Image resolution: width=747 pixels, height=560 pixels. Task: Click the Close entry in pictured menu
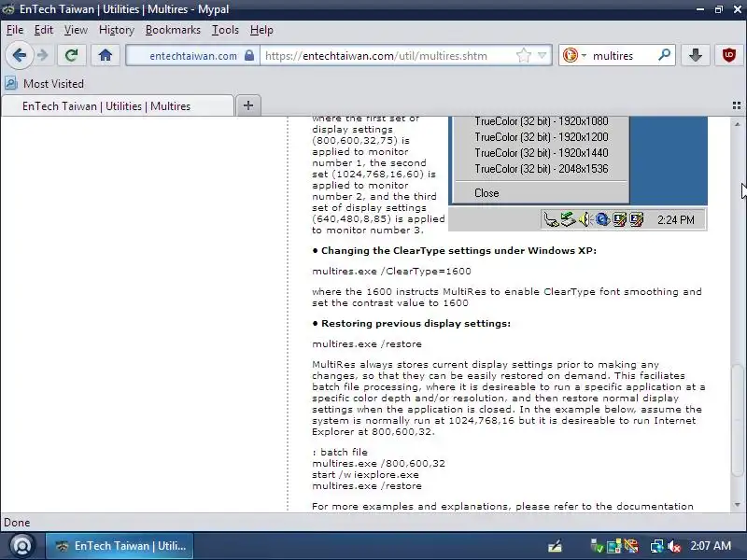(486, 193)
